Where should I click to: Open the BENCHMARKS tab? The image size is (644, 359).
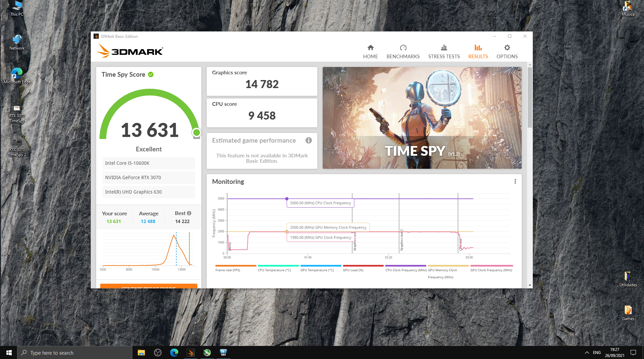point(403,52)
